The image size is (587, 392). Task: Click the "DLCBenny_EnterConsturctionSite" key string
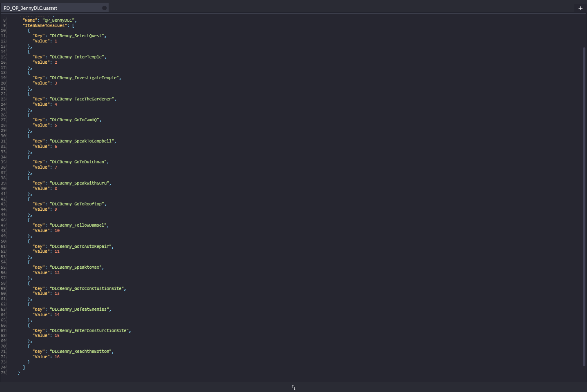click(89, 331)
